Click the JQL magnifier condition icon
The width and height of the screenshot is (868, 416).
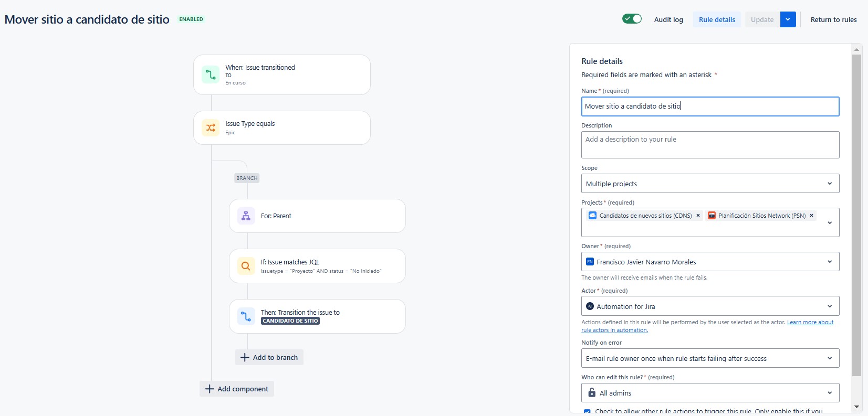pyautogui.click(x=246, y=266)
